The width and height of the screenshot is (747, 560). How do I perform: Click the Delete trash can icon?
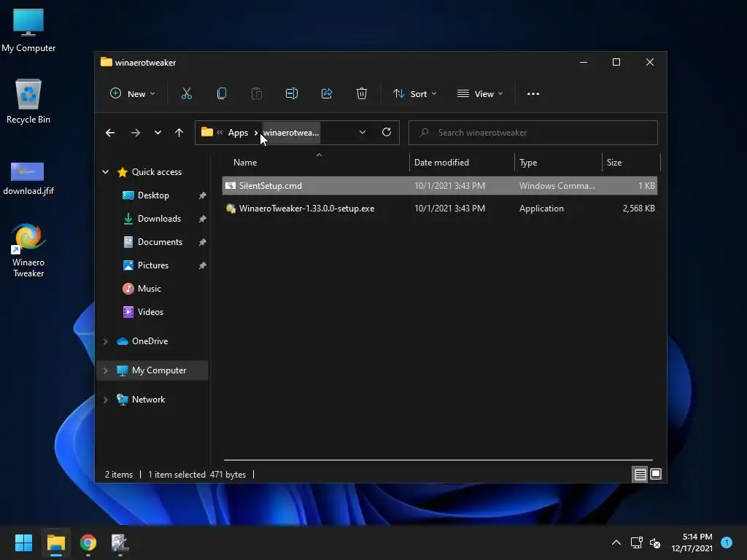[362, 94]
